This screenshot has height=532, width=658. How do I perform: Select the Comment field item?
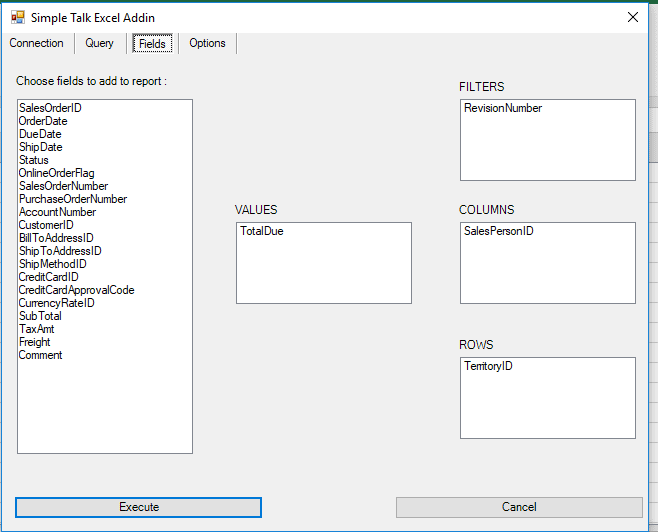point(40,355)
